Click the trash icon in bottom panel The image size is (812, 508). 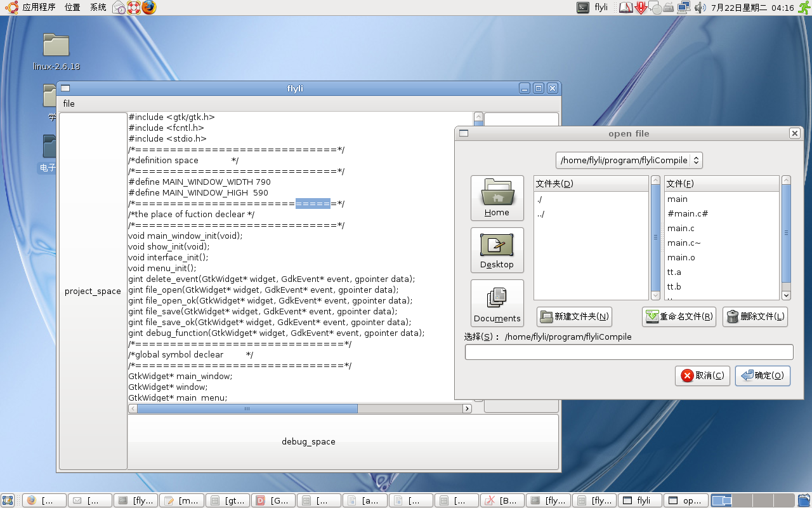pos(804,500)
